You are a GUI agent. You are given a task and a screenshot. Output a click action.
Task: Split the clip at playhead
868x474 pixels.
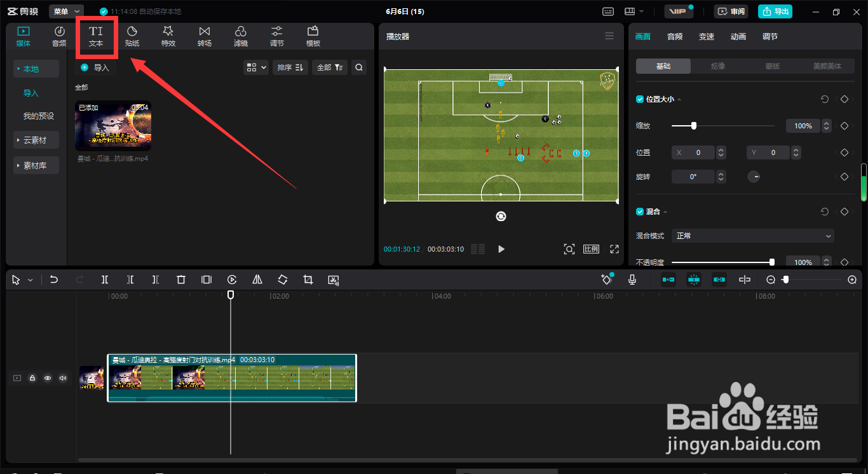(x=105, y=280)
